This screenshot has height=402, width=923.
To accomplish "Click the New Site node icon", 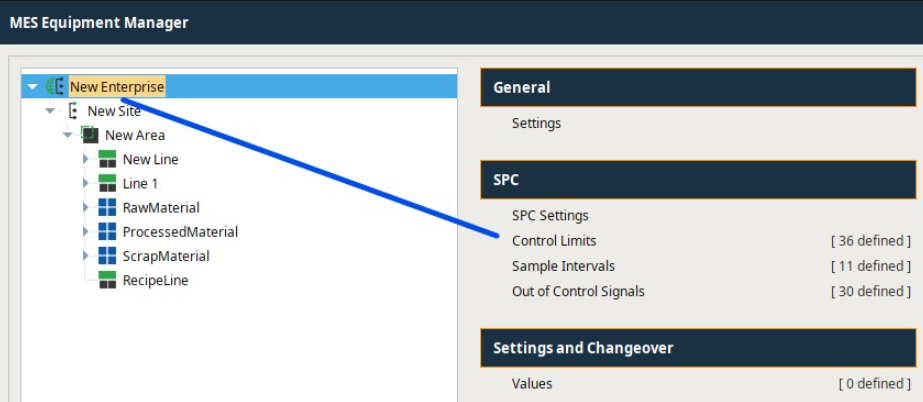I will pyautogui.click(x=73, y=111).
